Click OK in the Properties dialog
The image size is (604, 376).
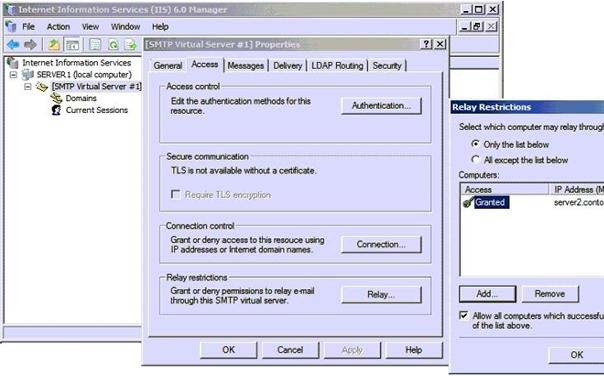point(228,350)
